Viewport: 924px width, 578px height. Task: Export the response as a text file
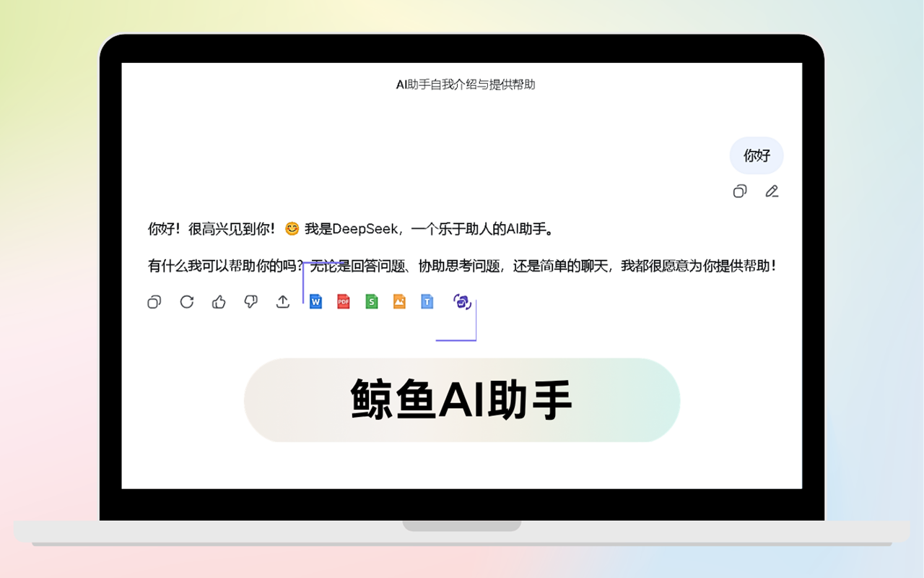click(427, 302)
